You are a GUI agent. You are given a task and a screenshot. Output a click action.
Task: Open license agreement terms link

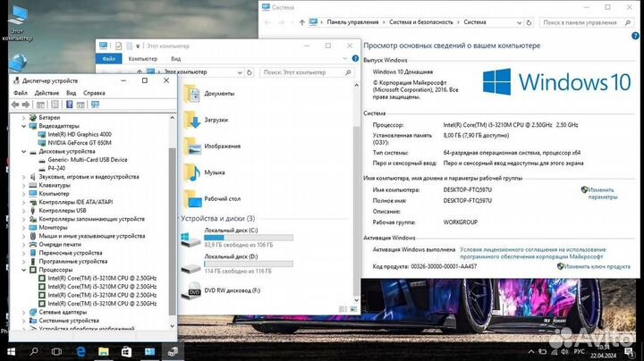[533, 253]
